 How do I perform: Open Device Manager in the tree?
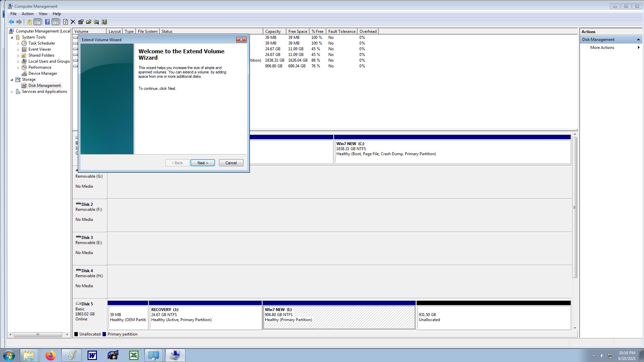click(43, 73)
